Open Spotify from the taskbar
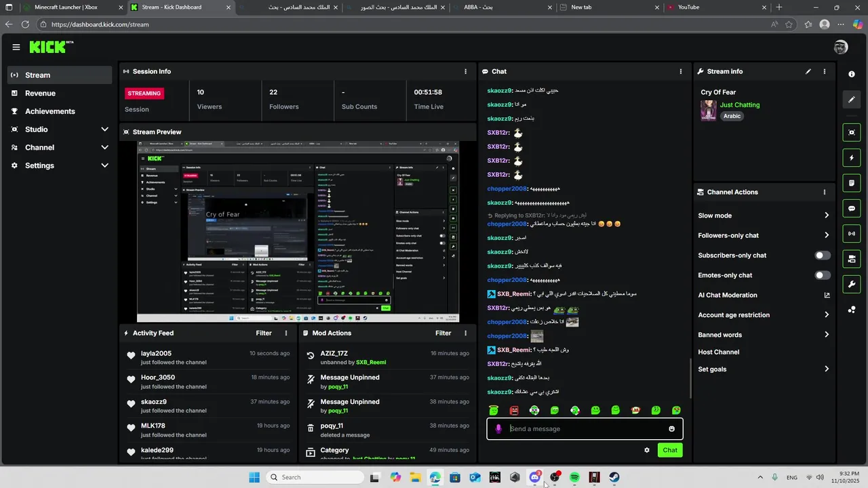 pos(574,477)
